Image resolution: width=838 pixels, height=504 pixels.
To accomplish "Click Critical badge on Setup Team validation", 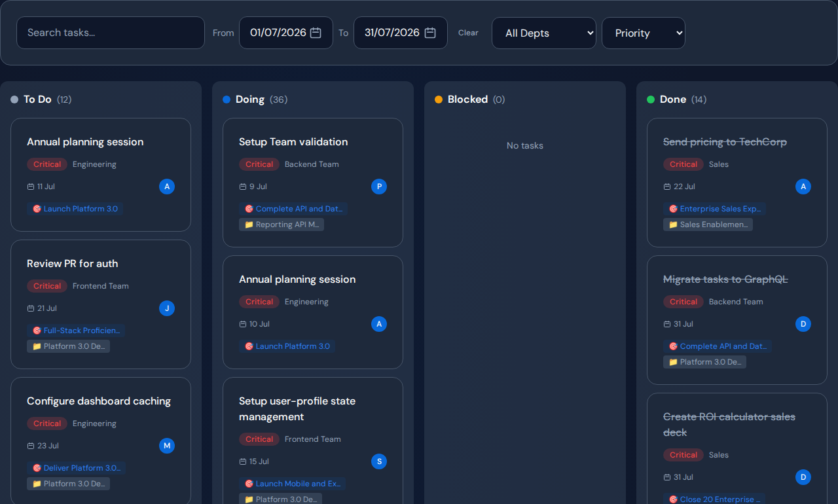I will point(259,164).
